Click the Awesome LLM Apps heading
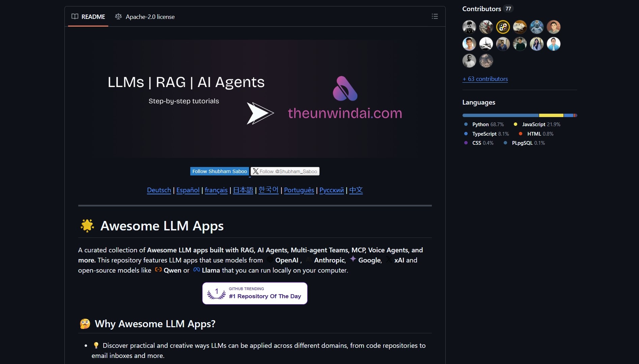The image size is (639, 364). 162,226
